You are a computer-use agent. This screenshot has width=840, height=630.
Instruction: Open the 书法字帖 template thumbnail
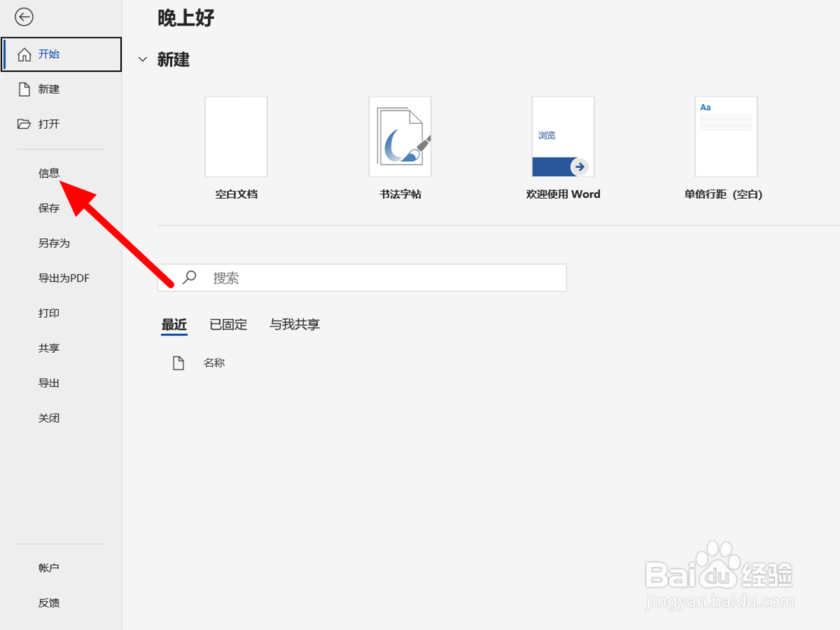(x=400, y=136)
